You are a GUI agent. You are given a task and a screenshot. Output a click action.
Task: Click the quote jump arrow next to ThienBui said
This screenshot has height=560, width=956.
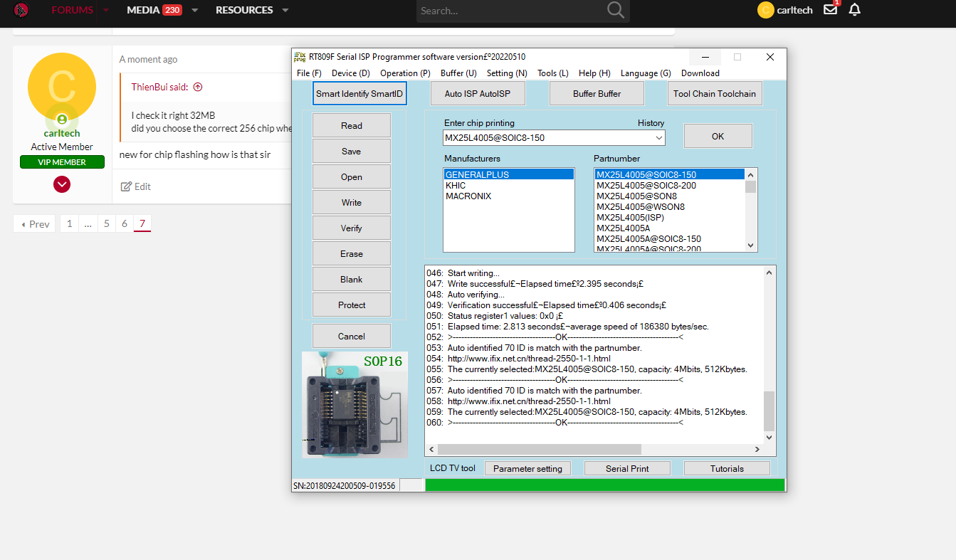tap(198, 87)
